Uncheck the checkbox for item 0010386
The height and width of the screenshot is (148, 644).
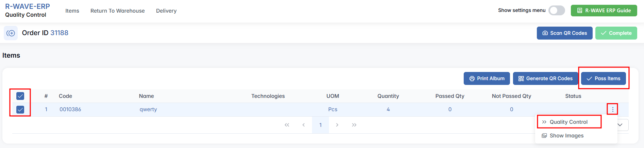point(20,109)
